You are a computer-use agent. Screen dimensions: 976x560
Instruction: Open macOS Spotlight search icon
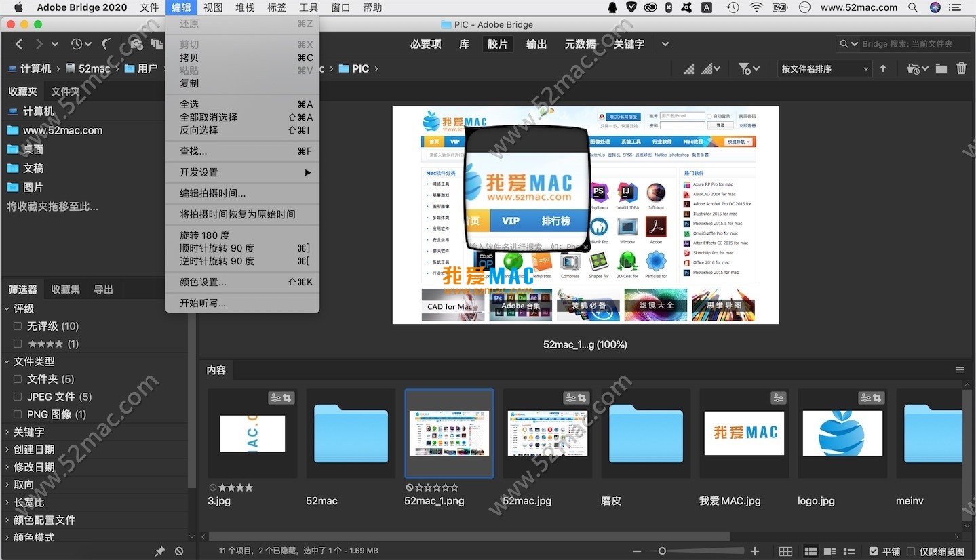tap(914, 7)
